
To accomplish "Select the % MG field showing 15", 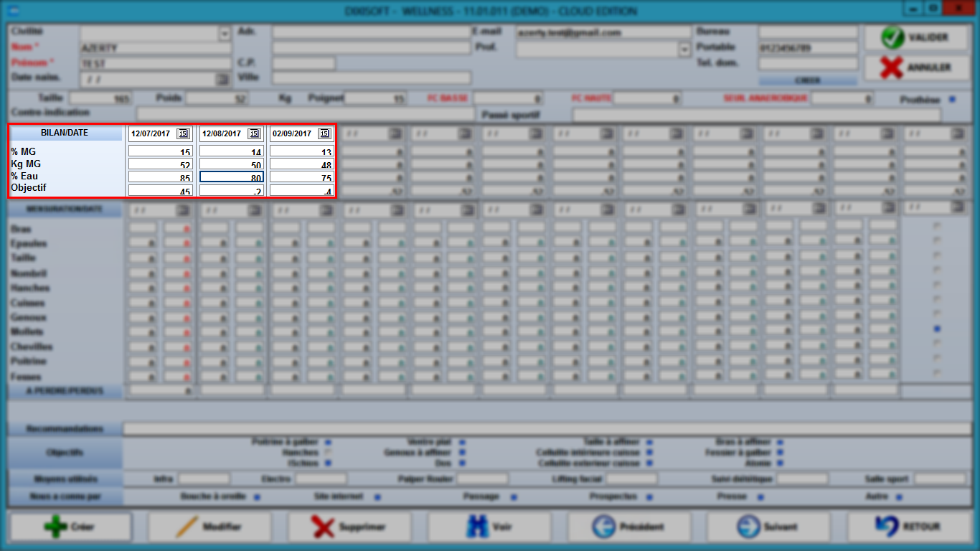I will point(161,151).
